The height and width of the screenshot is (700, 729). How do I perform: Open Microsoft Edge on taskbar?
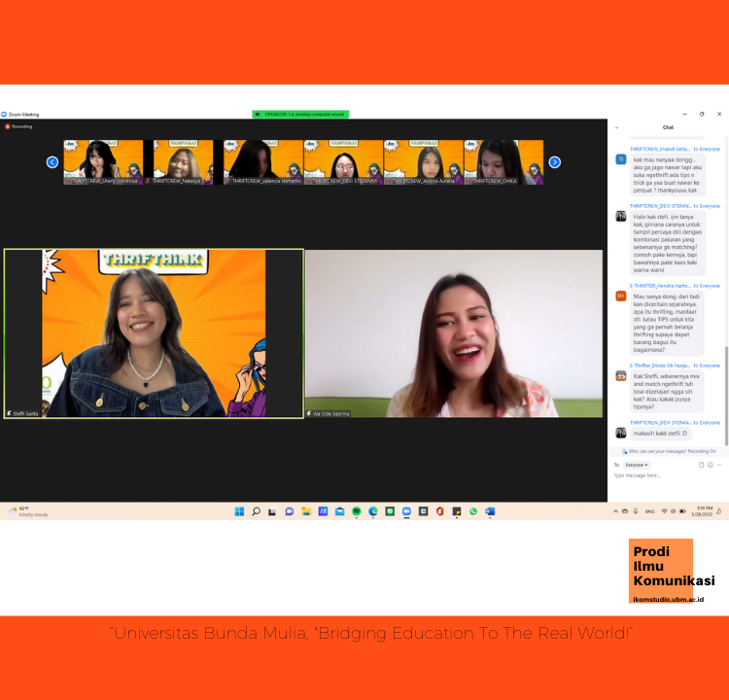coord(373,511)
